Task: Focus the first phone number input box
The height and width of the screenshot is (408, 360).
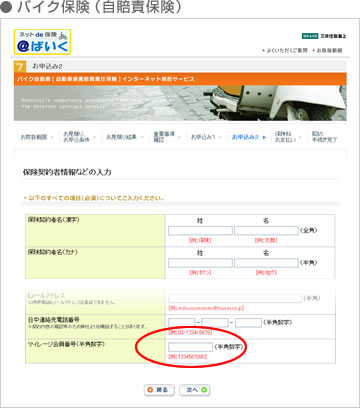Action: point(182,323)
